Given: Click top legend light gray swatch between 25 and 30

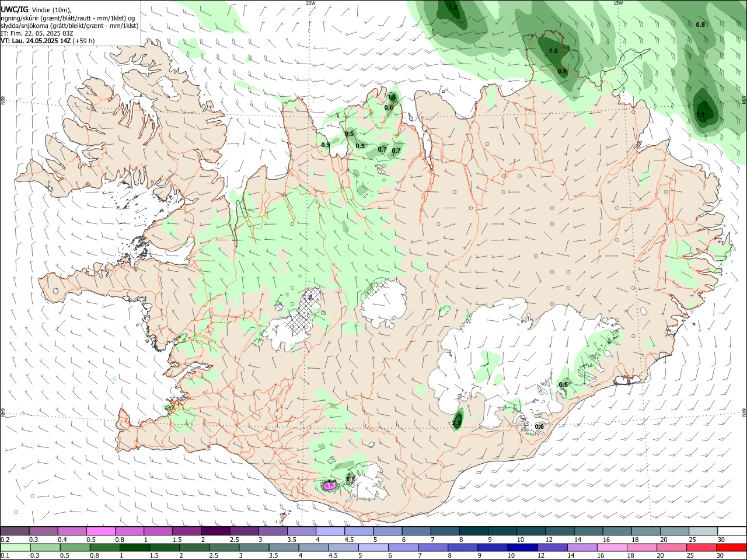Looking at the screenshot, I should [703, 531].
